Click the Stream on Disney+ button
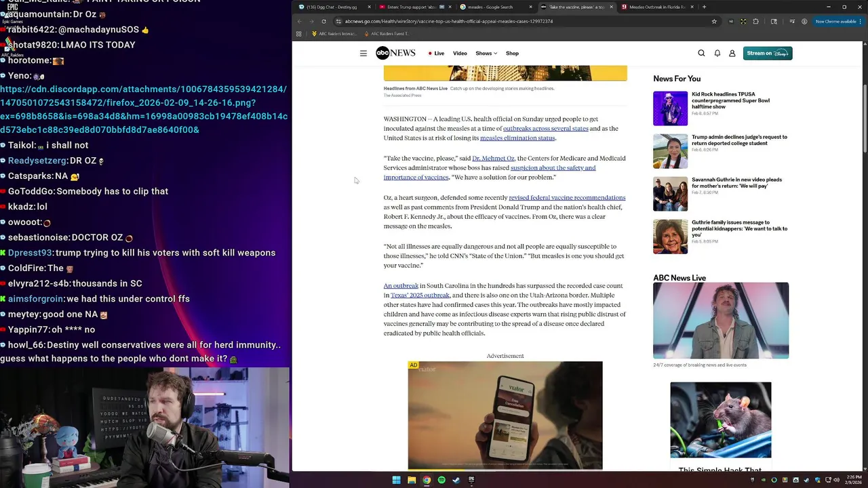The width and height of the screenshot is (868, 488). (768, 54)
